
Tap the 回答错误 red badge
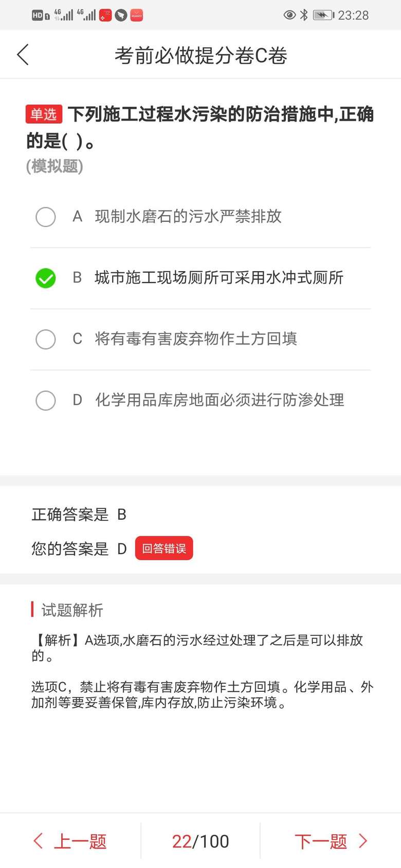pyautogui.click(x=164, y=548)
